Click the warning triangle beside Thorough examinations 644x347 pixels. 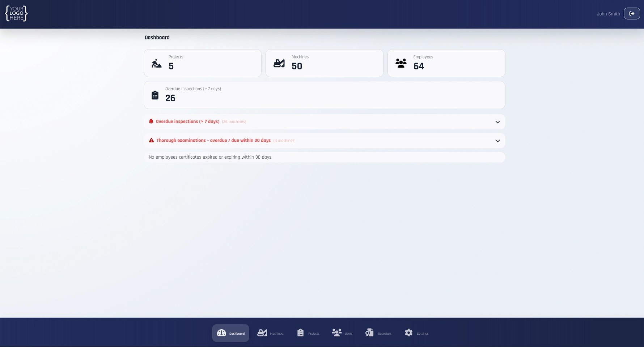coord(151,140)
